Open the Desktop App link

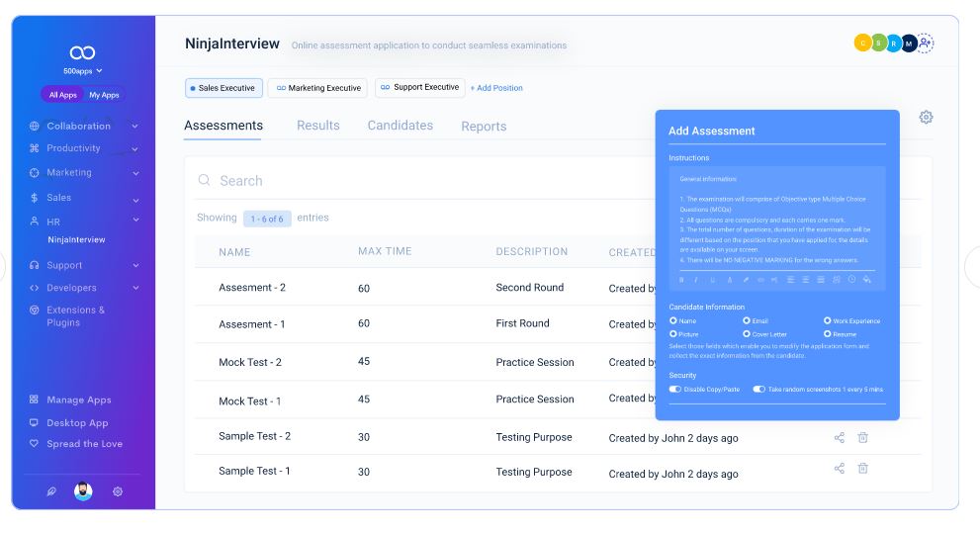click(x=77, y=423)
